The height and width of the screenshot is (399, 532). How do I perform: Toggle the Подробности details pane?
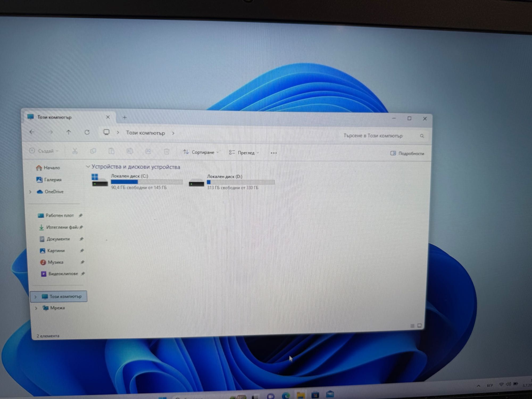(x=407, y=153)
